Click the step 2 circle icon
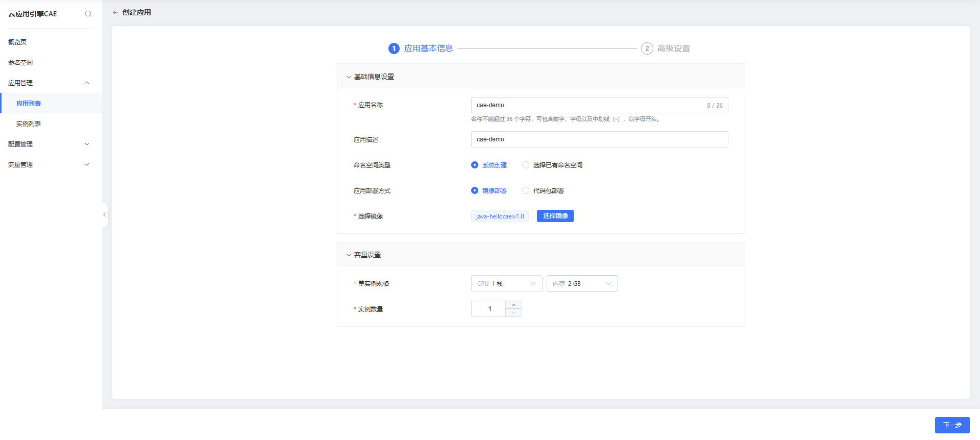This screenshot has height=440, width=980. click(647, 48)
